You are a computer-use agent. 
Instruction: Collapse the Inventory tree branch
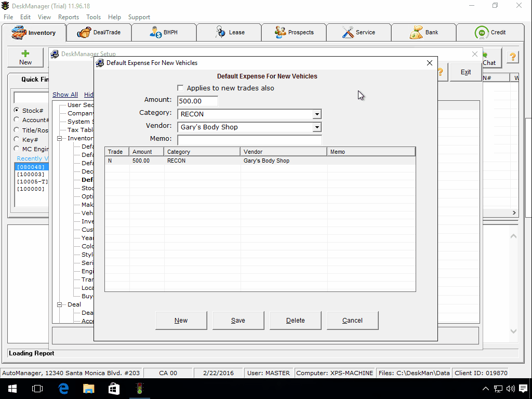pos(59,138)
